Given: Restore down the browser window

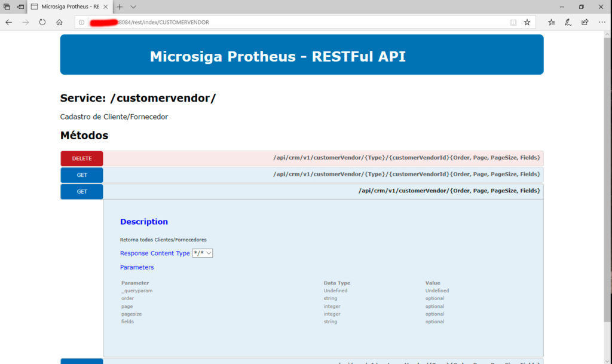Looking at the screenshot, I should (x=581, y=7).
